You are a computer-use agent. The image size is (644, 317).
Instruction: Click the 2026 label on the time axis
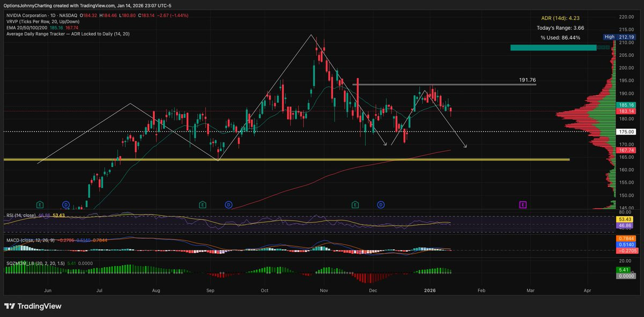pos(430,290)
